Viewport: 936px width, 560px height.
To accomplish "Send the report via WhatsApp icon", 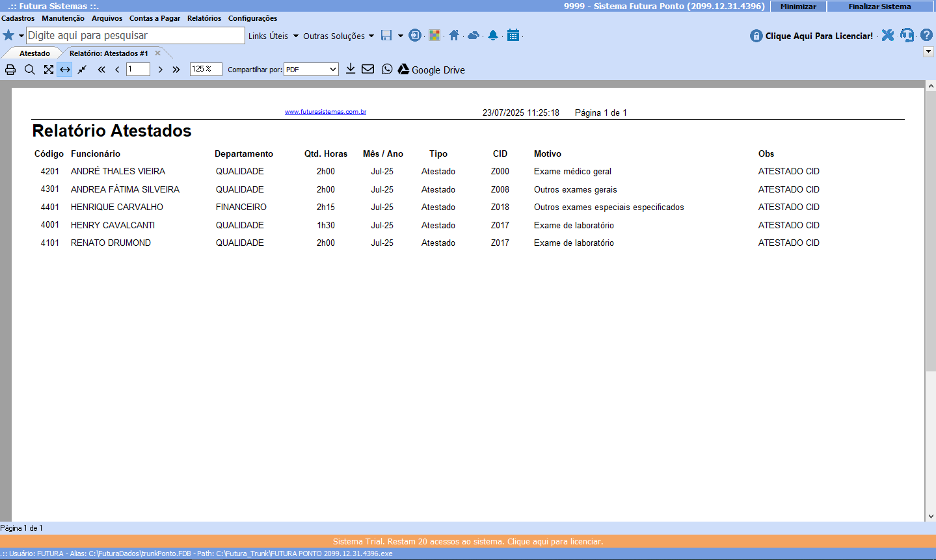I will pos(387,69).
